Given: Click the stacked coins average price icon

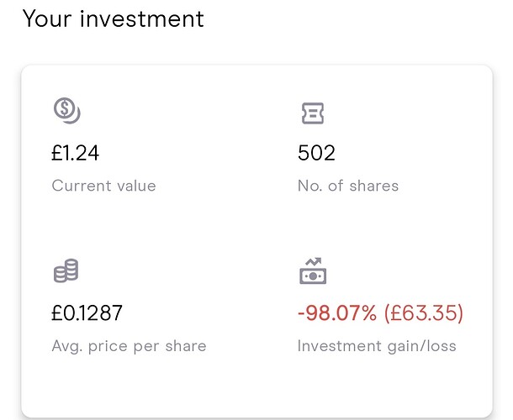Looking at the screenshot, I should coord(66,270).
